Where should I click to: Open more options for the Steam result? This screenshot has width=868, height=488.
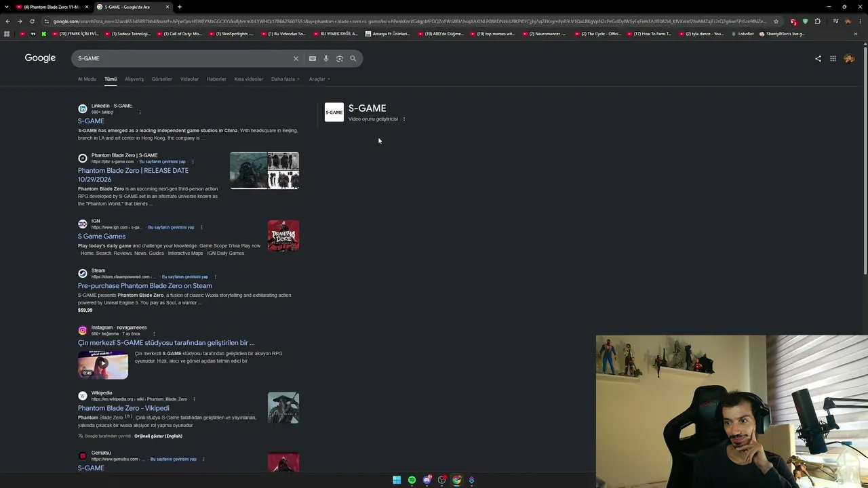coord(215,277)
